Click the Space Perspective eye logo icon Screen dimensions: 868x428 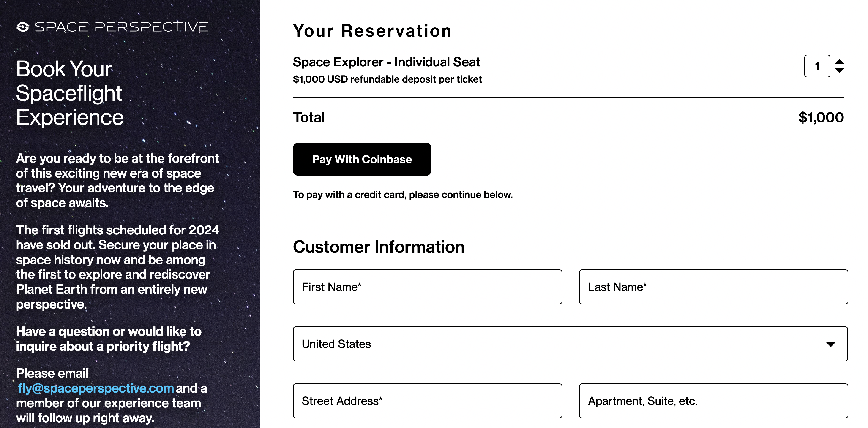coord(23,27)
